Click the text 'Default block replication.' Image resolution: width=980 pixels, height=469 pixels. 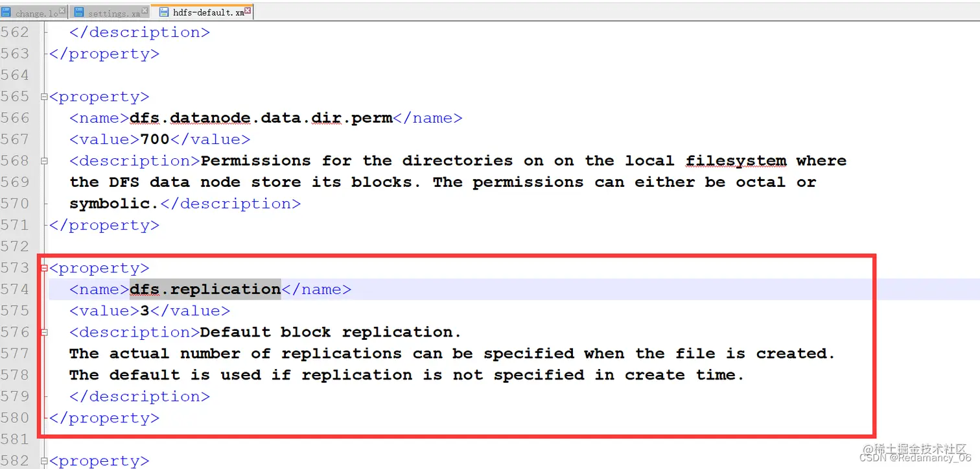click(331, 332)
